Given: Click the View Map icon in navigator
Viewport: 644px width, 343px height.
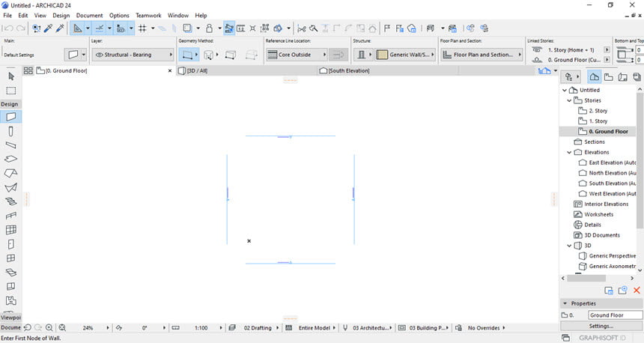Looking at the screenshot, I should pos(609,77).
